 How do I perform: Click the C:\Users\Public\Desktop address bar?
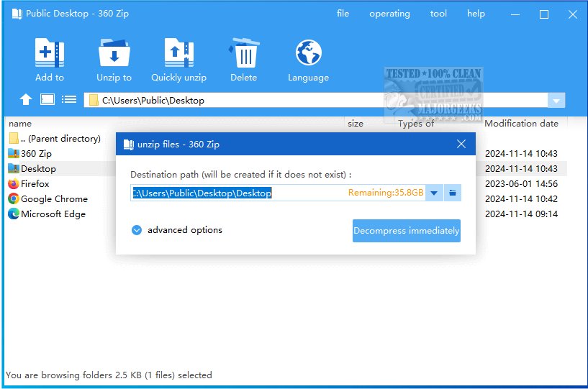316,101
